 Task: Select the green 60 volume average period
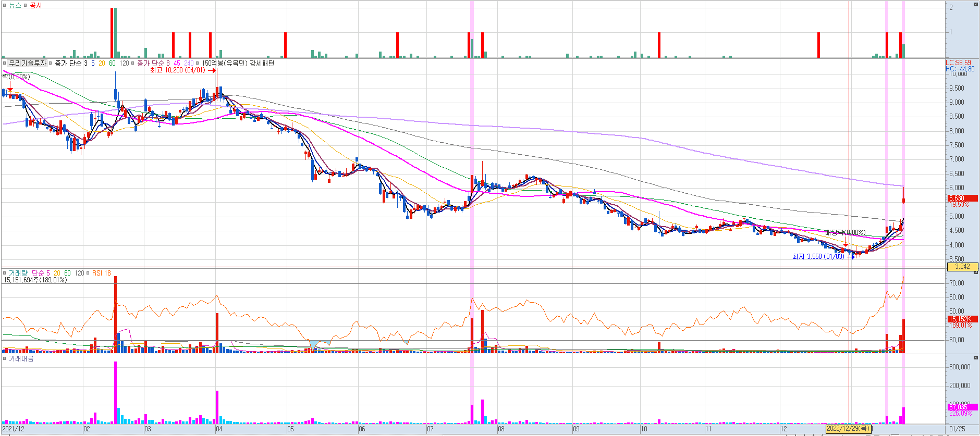67,273
